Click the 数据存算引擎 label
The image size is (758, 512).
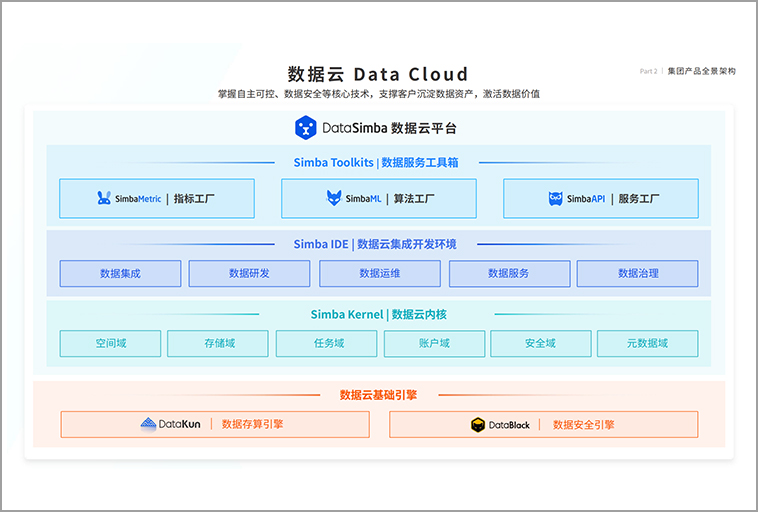click(x=252, y=424)
